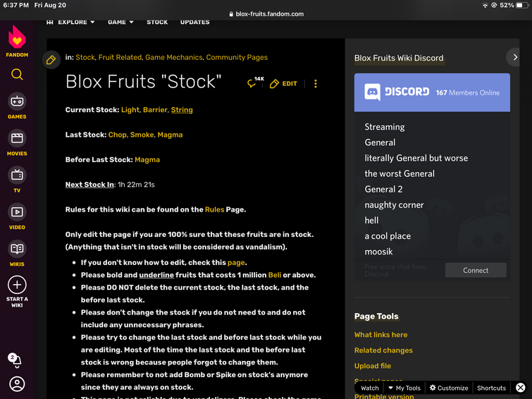Open the Wikis section in sidebar
The height and width of the screenshot is (399, 532).
(17, 249)
